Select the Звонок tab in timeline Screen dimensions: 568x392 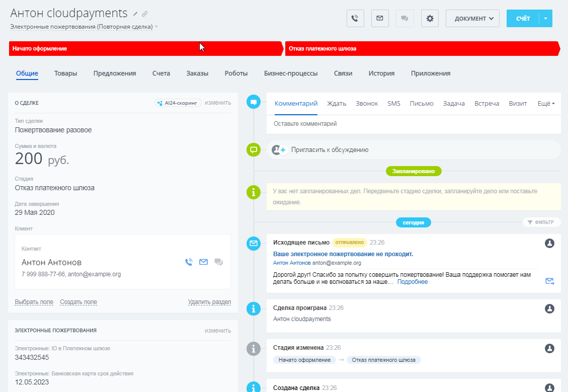point(367,104)
